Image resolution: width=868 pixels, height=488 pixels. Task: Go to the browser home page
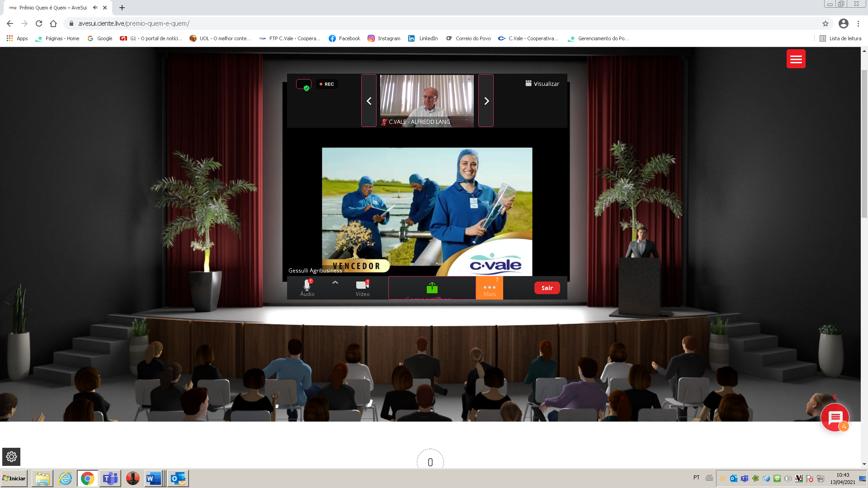[x=53, y=23]
